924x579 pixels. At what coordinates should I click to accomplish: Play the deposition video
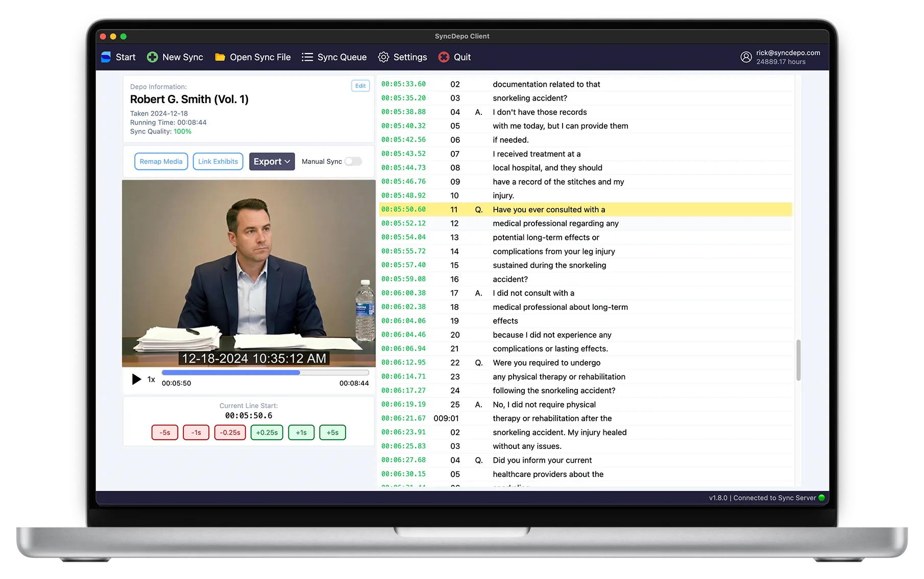coord(136,379)
